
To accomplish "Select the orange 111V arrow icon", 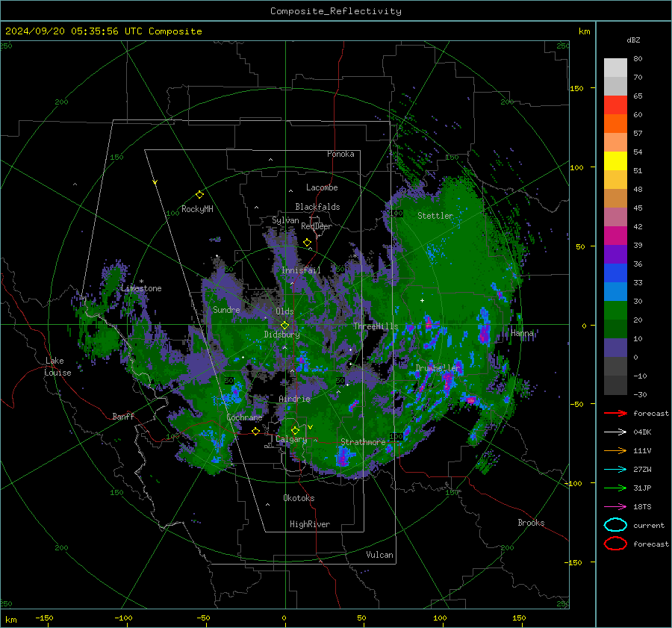I will [615, 450].
